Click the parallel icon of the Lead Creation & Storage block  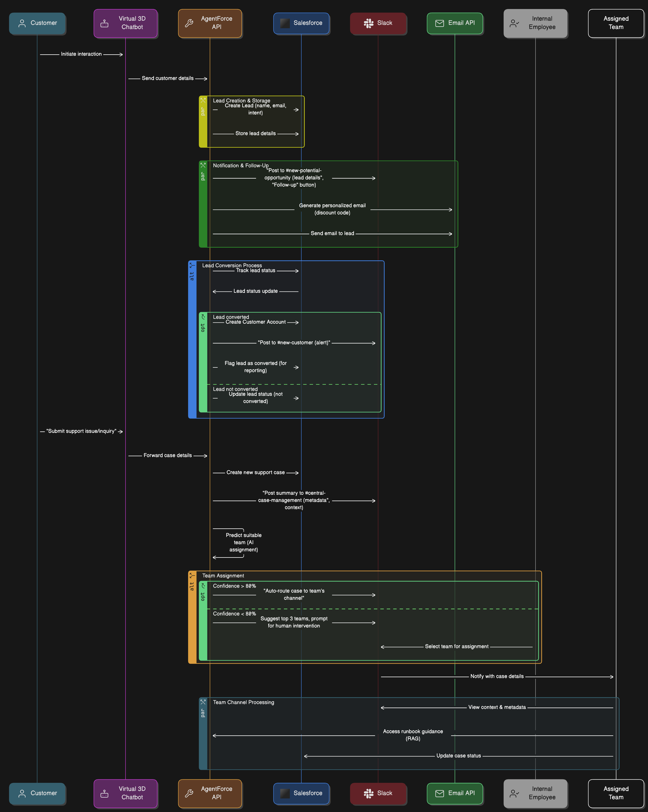pos(203,100)
